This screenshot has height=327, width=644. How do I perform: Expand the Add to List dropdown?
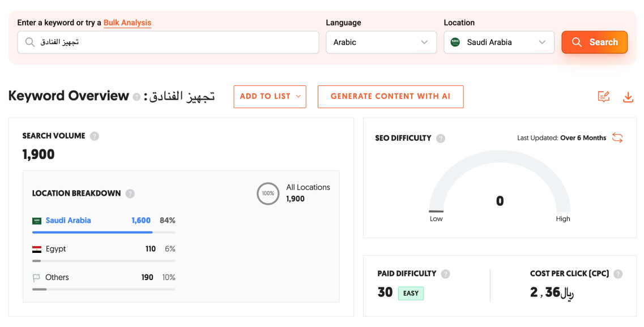pos(270,97)
